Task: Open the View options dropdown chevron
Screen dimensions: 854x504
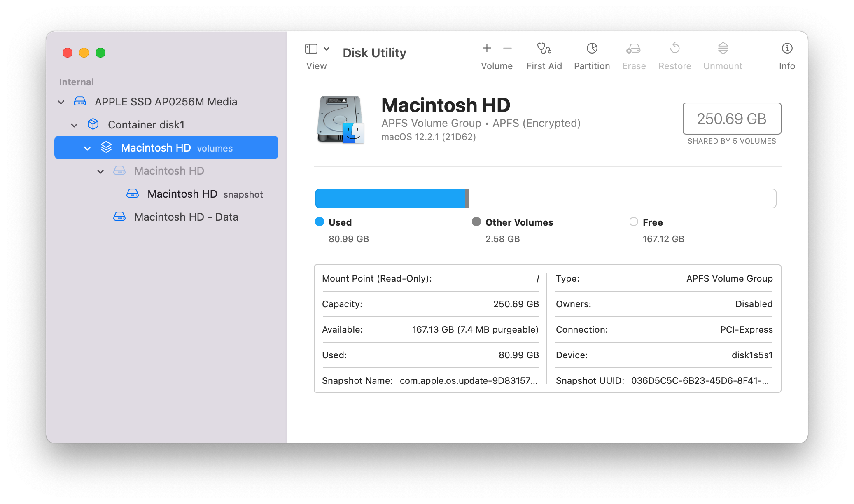Action: click(x=327, y=49)
